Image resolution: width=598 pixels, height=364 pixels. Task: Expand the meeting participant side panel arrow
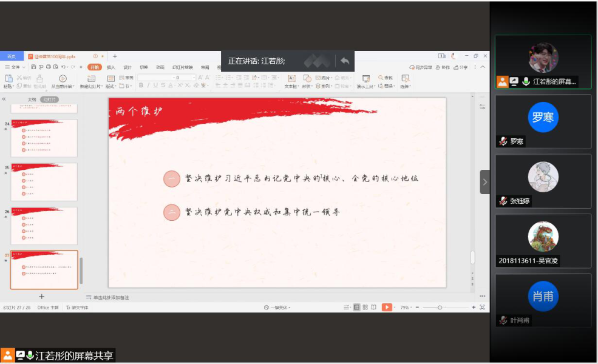484,182
